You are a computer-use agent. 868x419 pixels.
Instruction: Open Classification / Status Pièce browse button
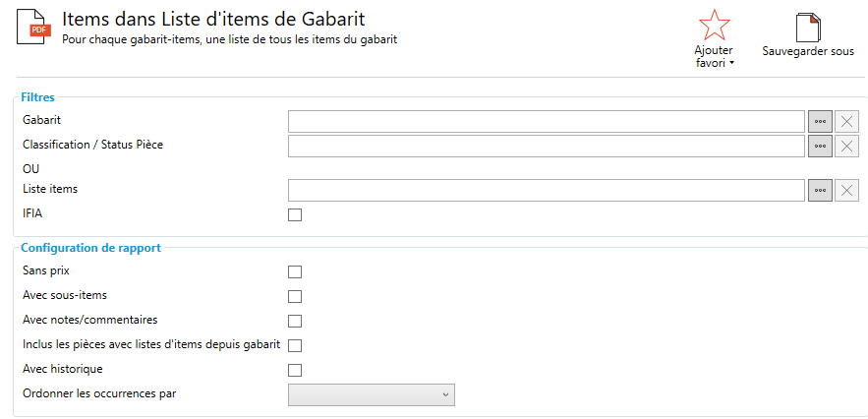(820, 146)
